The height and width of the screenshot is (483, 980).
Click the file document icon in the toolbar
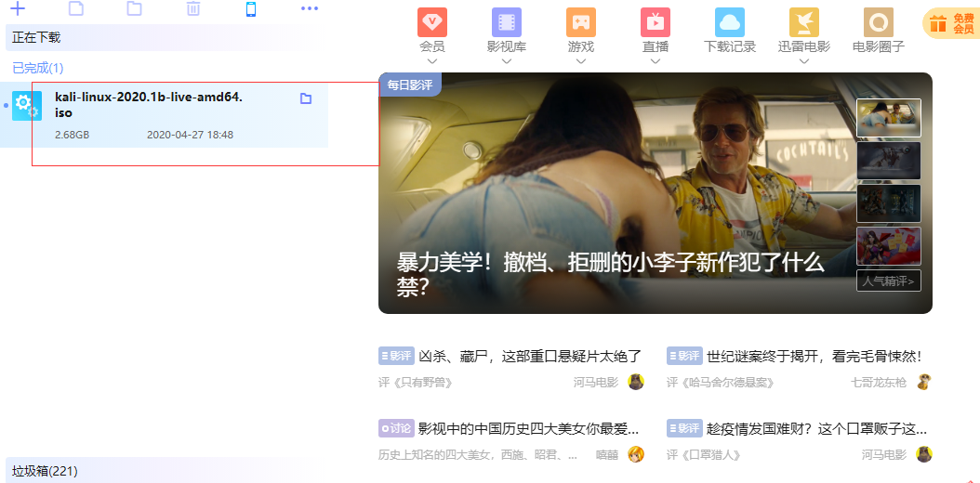pos(75,8)
